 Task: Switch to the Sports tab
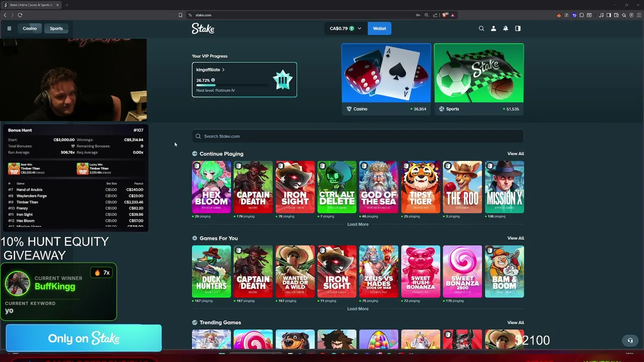click(56, 29)
